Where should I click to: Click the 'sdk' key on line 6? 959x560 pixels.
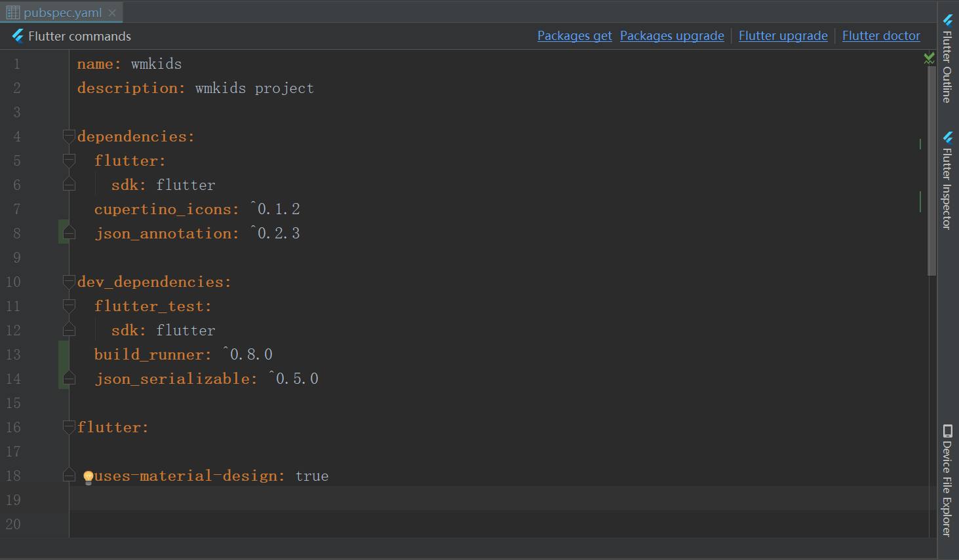click(125, 185)
